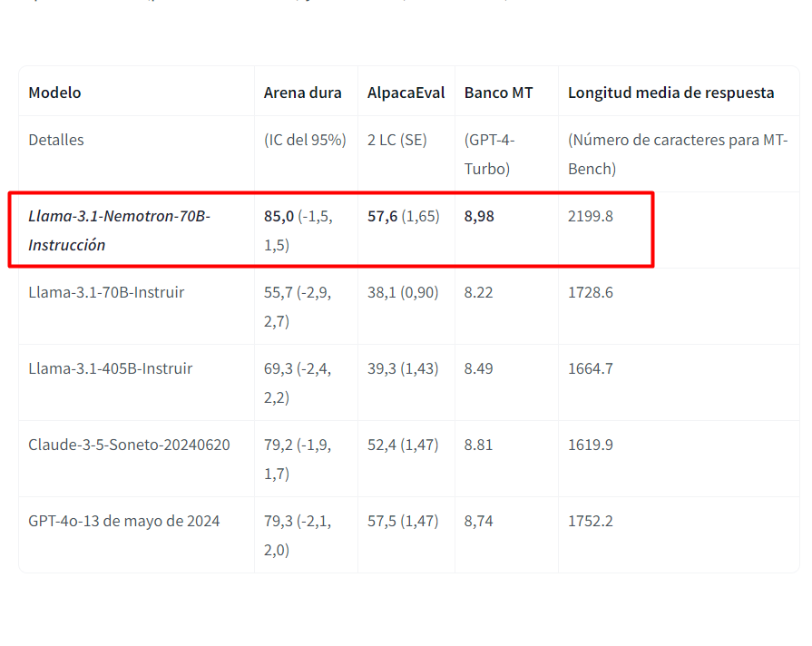The image size is (812, 646).
Task: Click the '1664.7' length value
Action: pyautogui.click(x=591, y=368)
